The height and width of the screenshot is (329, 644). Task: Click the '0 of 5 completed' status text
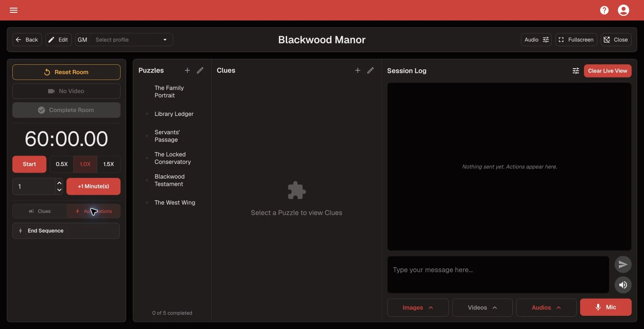pyautogui.click(x=172, y=313)
